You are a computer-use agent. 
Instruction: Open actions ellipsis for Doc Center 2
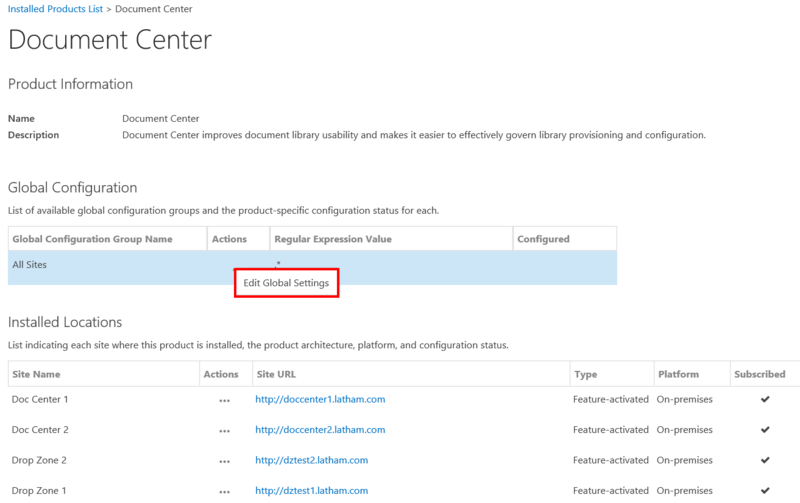click(224, 430)
